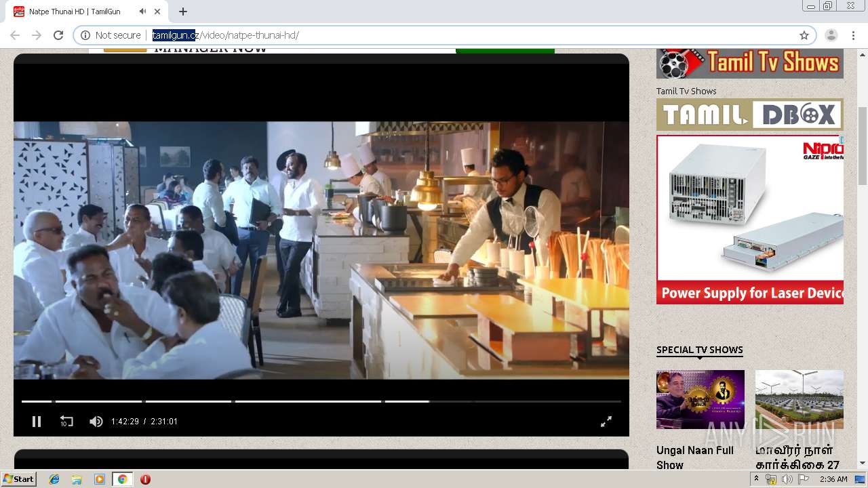This screenshot has width=868, height=488.
Task: Bookmark this page with the star
Action: pyautogui.click(x=804, y=35)
